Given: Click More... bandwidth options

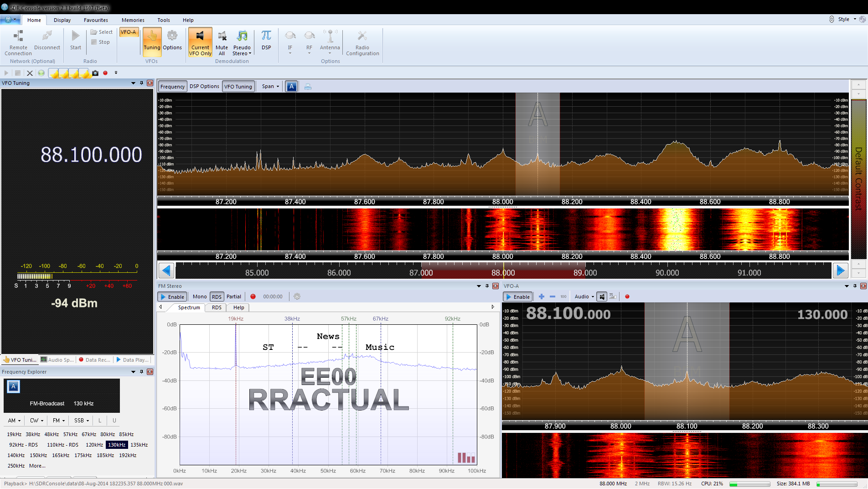Looking at the screenshot, I should [37, 466].
